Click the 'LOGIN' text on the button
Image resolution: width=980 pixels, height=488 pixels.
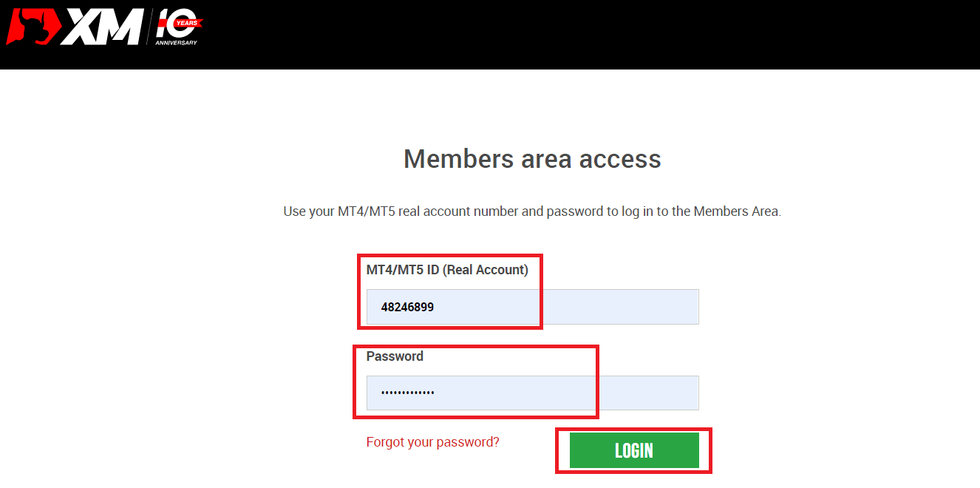click(x=633, y=450)
